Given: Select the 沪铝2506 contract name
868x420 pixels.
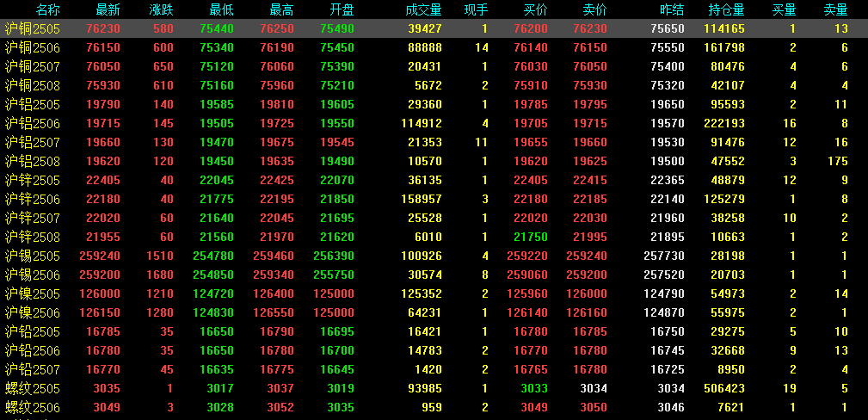Looking at the screenshot, I should [x=32, y=123].
